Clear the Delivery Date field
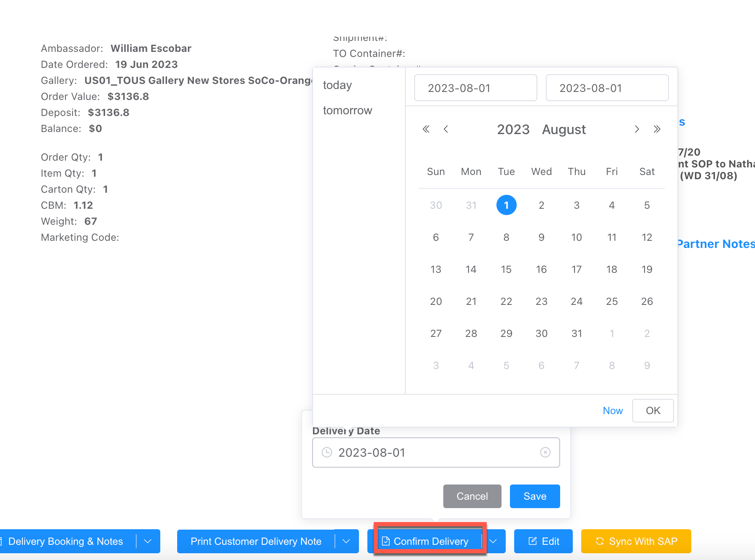This screenshot has height=560, width=755. (x=545, y=452)
